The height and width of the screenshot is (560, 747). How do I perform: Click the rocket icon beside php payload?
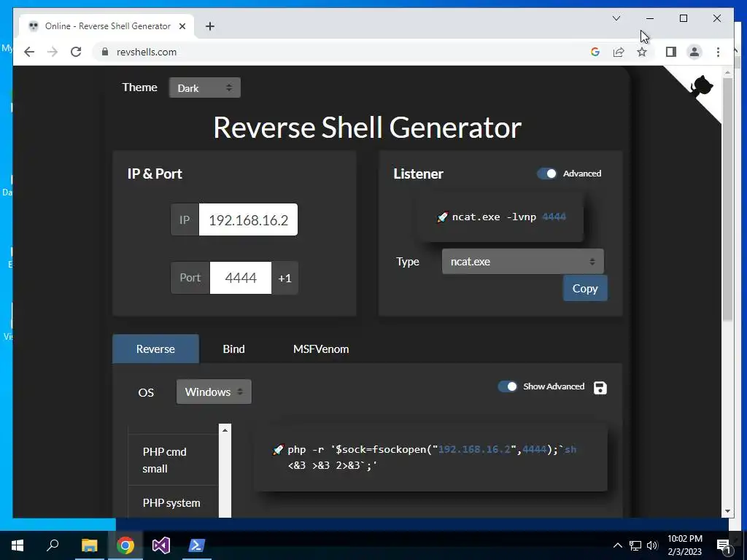click(278, 449)
